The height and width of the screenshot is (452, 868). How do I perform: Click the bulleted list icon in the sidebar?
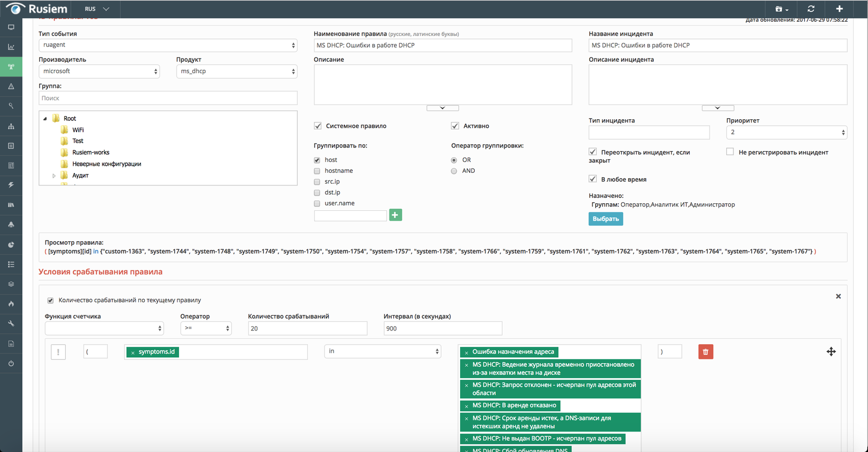tap(11, 264)
